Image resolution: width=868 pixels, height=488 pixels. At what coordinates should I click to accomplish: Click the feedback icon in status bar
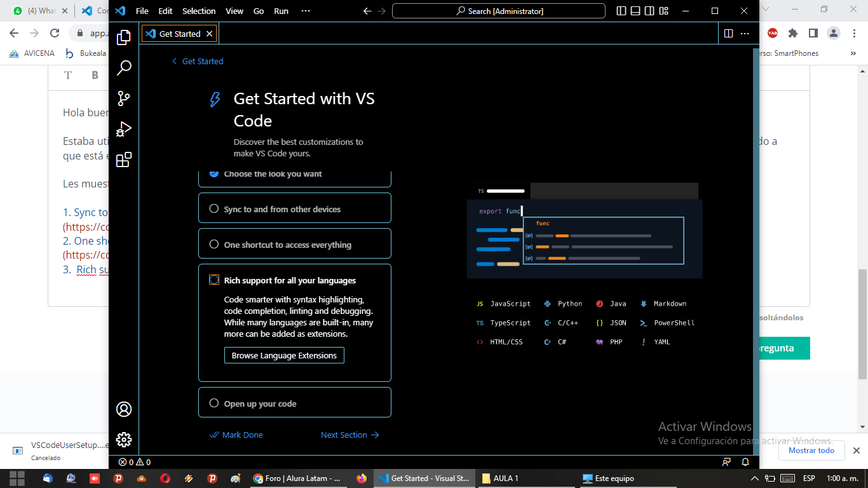tap(726, 462)
